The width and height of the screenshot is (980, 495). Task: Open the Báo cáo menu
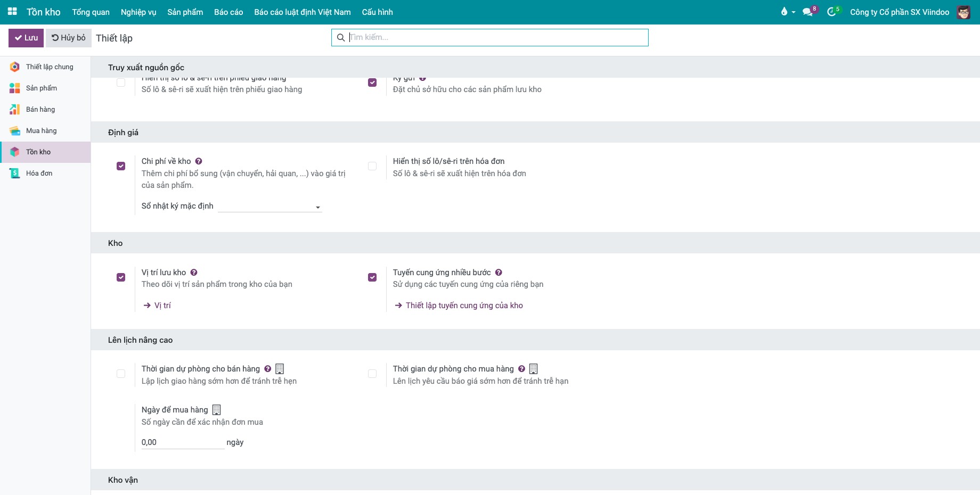click(x=228, y=12)
